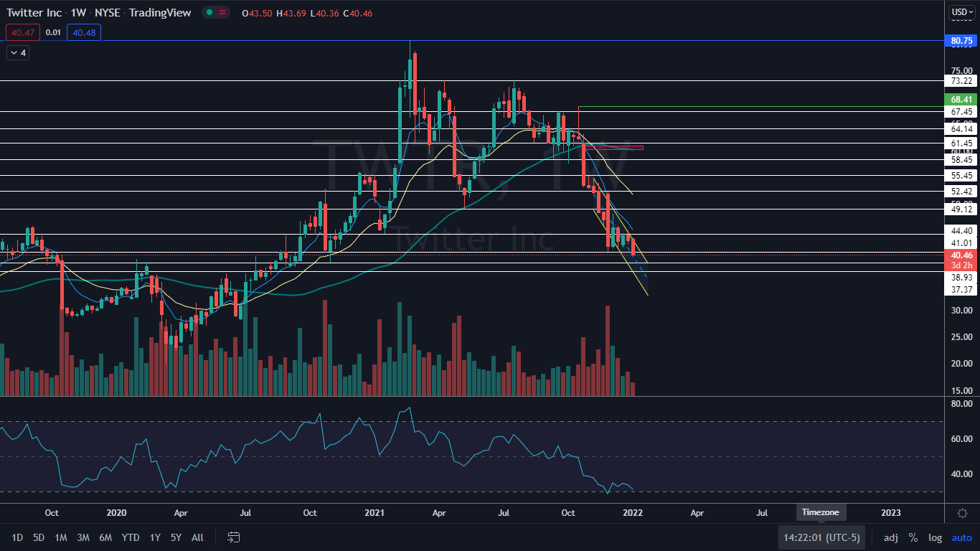The height and width of the screenshot is (551, 980).
Task: Click the green 68.41 price label
Action: point(961,99)
